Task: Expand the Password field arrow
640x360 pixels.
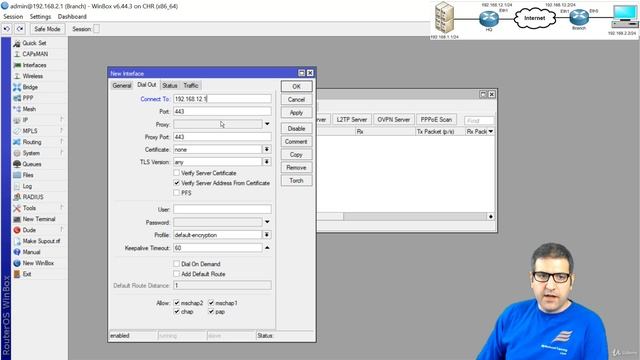Action: 267,222
